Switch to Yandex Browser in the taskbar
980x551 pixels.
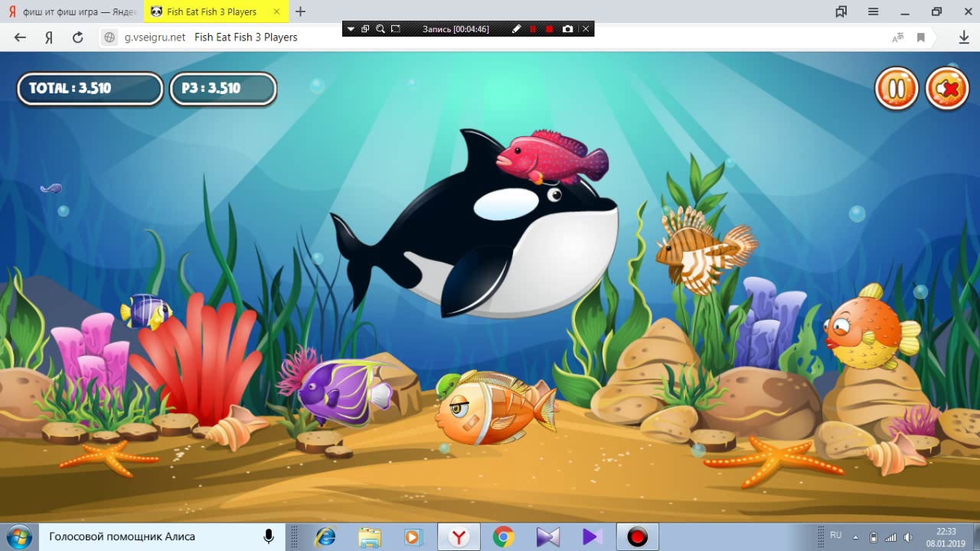point(459,536)
